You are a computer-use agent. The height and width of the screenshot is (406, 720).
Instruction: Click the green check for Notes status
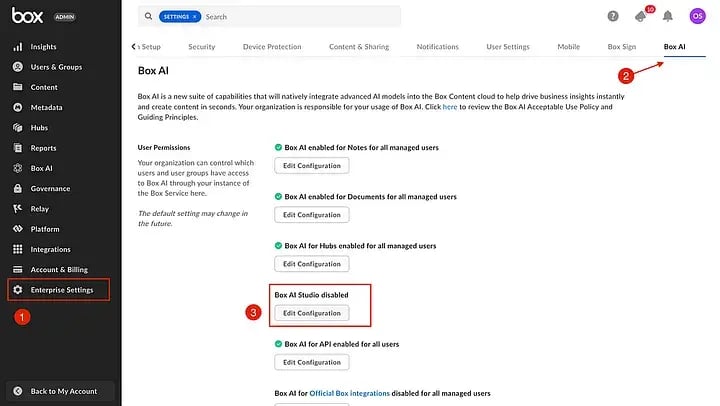click(278, 147)
